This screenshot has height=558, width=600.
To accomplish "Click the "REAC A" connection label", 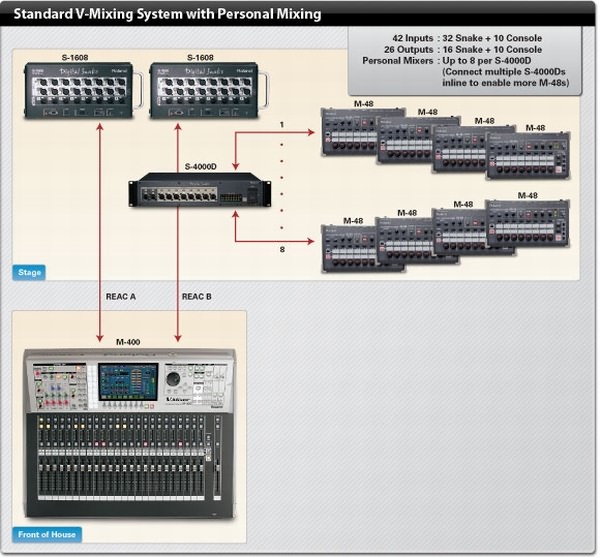I will click(x=121, y=297).
